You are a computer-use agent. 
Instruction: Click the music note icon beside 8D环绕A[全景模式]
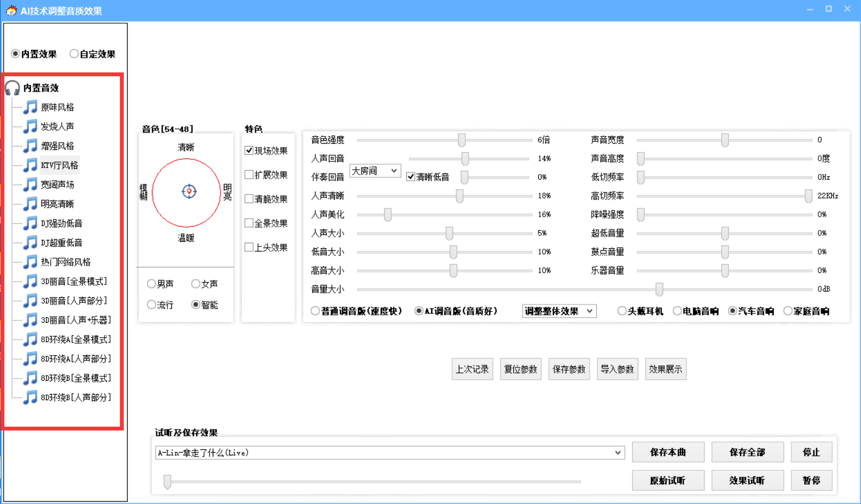[x=30, y=339]
